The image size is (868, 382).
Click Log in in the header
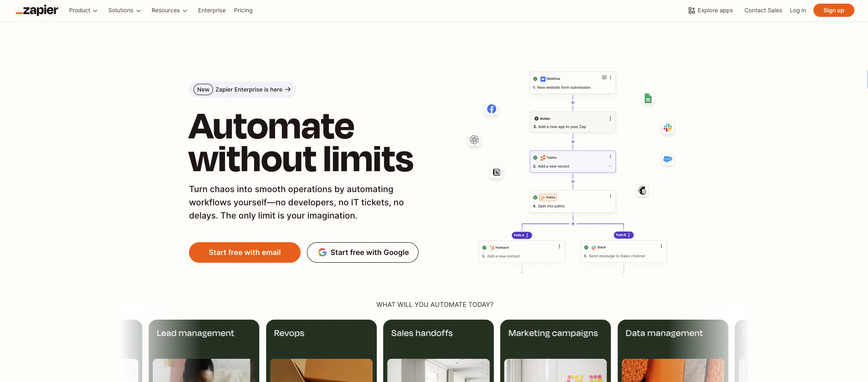(x=798, y=10)
